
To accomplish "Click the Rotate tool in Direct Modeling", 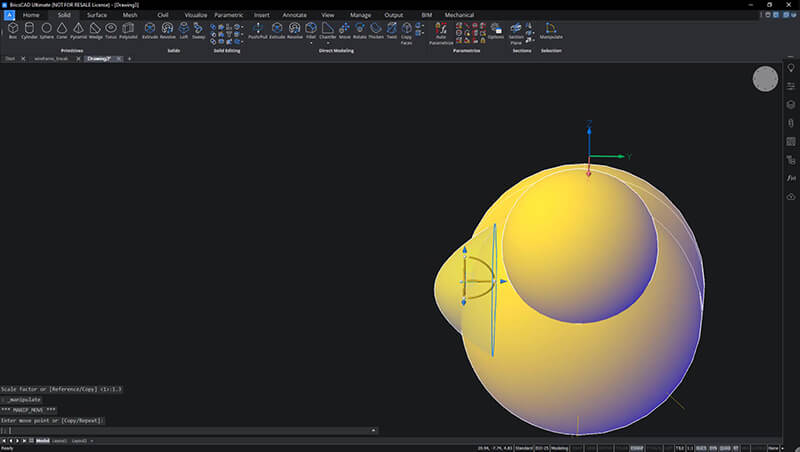I will pos(360,30).
